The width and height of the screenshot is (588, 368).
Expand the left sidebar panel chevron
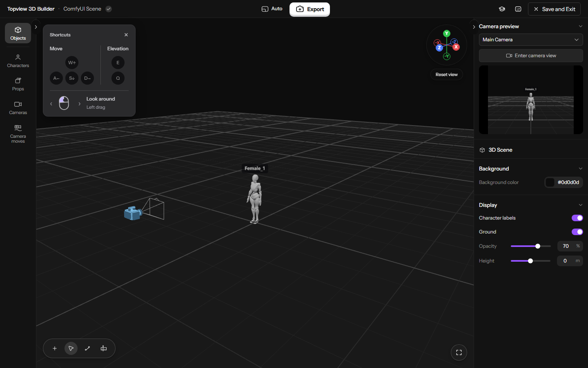coord(36,27)
